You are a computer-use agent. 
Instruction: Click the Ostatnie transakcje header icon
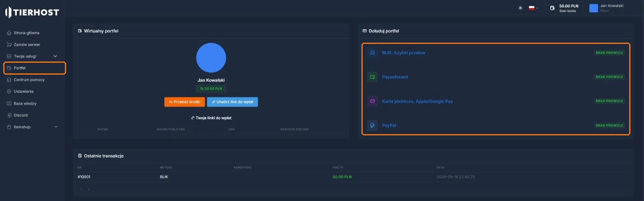pos(80,156)
